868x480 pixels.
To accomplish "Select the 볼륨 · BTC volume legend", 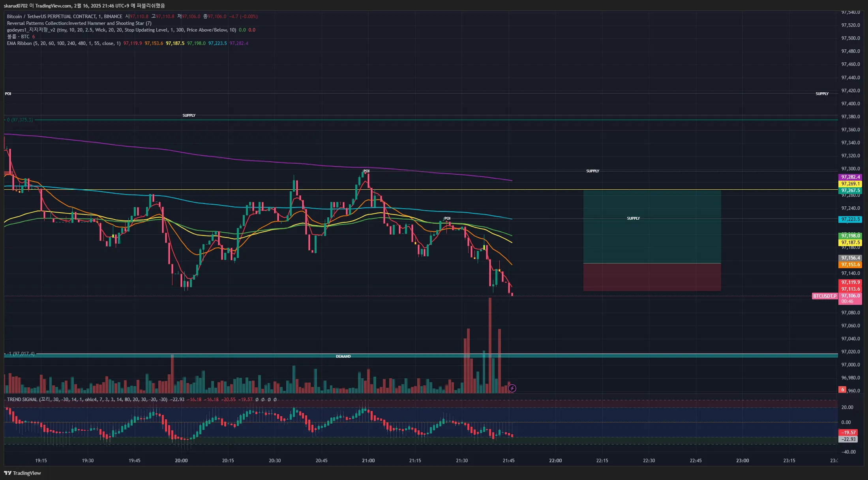I will [18, 37].
